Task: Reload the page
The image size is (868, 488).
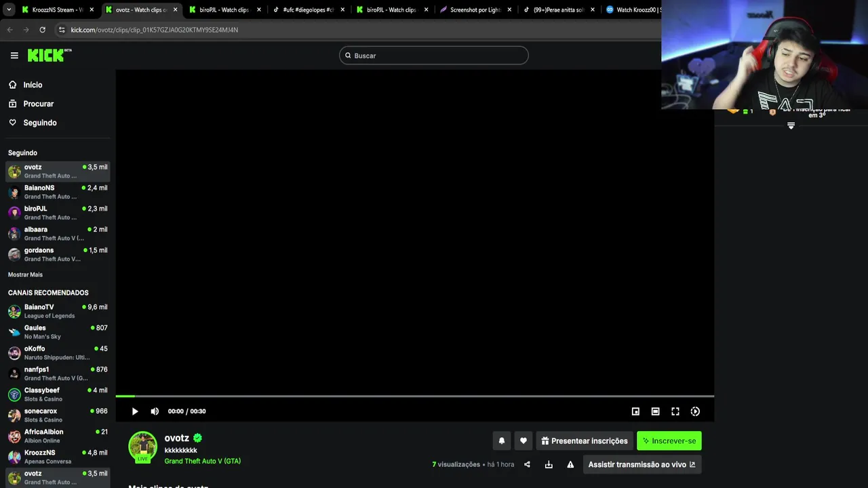Action: [x=42, y=30]
